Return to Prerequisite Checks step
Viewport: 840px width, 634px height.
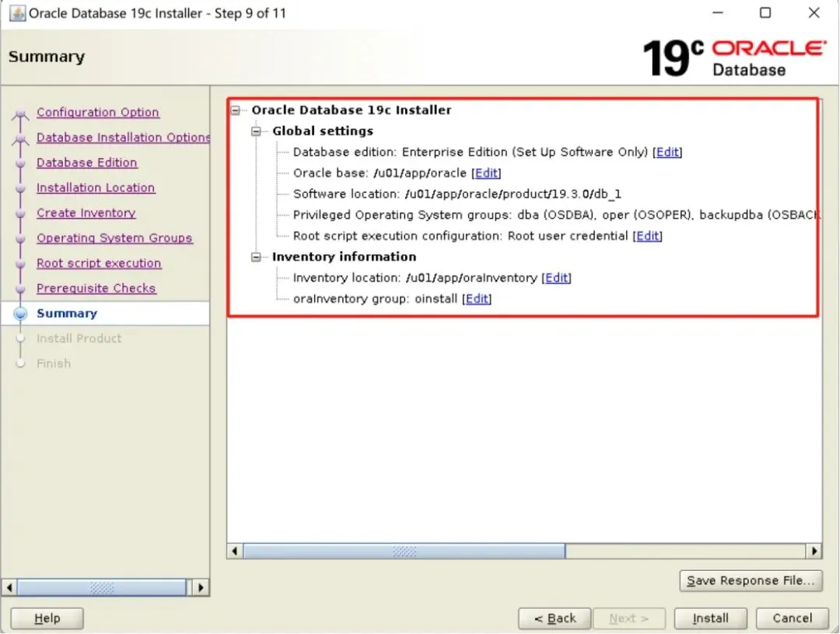(x=96, y=289)
